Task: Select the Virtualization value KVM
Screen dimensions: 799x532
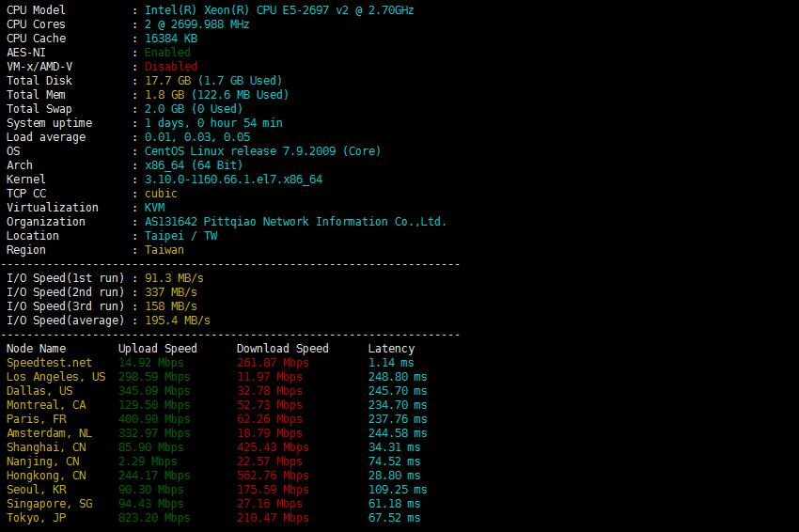Action: (155, 208)
